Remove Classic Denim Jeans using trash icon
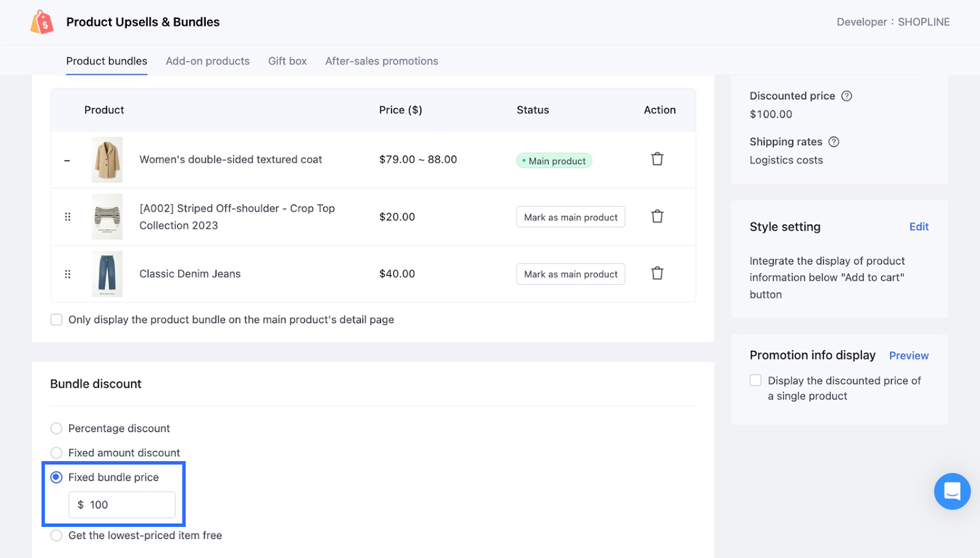This screenshot has height=558, width=980. tap(657, 273)
